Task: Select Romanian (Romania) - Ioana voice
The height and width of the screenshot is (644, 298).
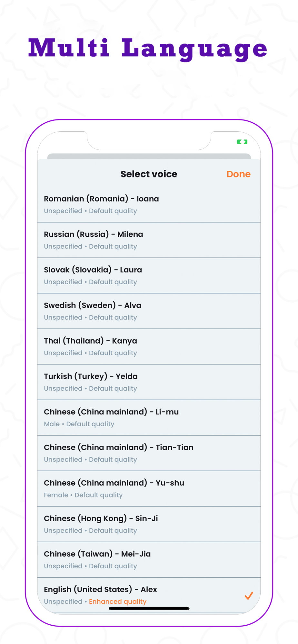Action: point(149,204)
